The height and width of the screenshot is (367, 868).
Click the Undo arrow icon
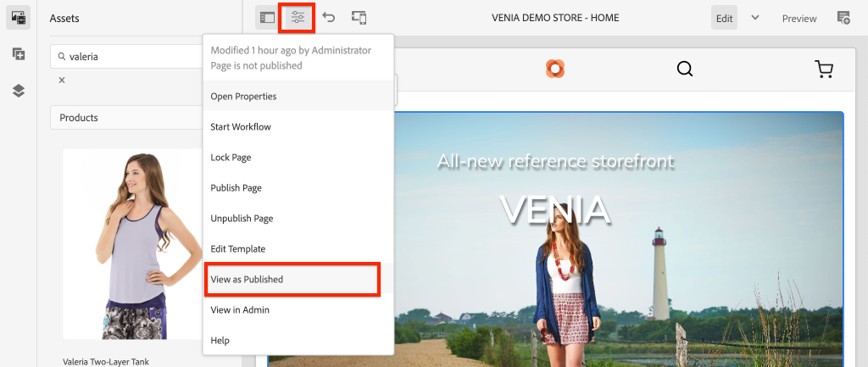329,18
